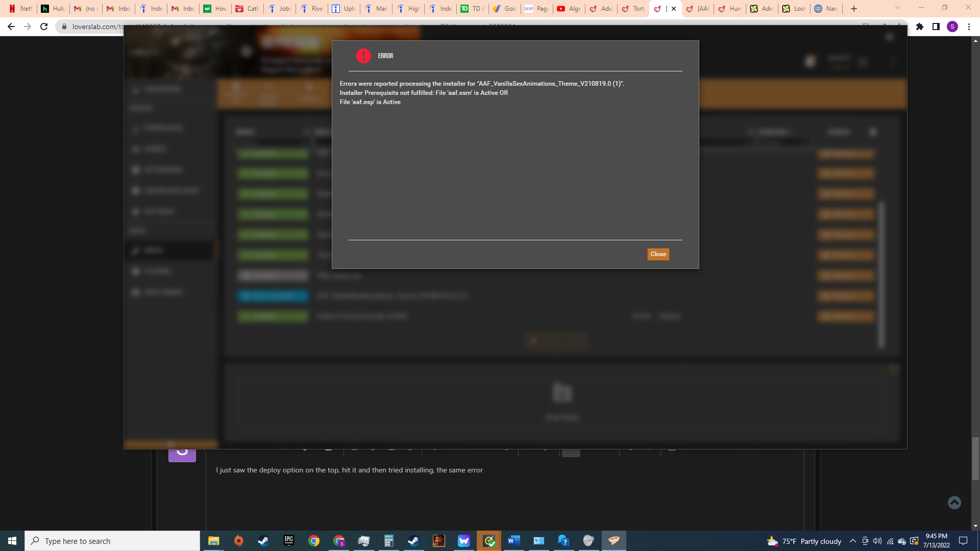Show hidden system tray icons

pos(852,541)
